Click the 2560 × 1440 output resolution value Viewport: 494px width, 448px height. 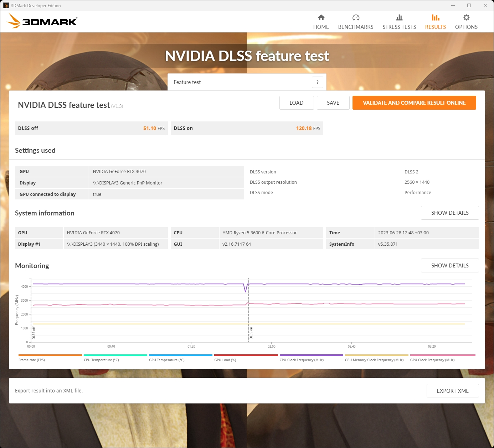click(x=417, y=182)
